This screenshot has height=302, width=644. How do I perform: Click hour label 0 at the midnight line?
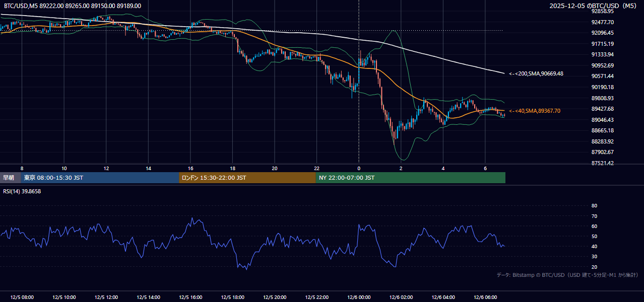pos(359,168)
